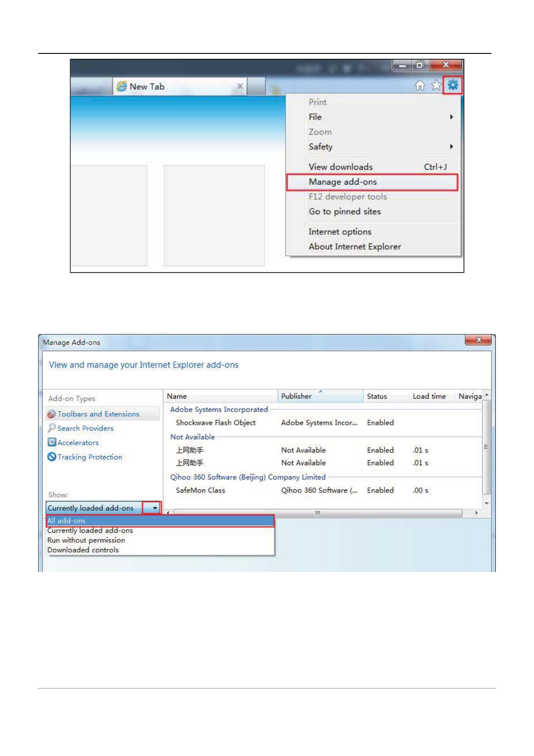534x756 pixels.
Task: Click second new-tab page thumbnail tile
Action: click(214, 215)
